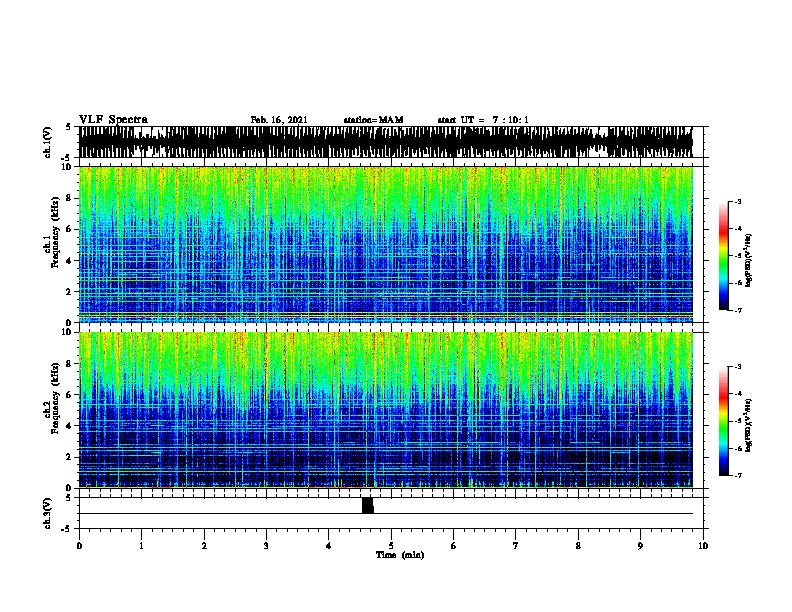Click the ch.2 spectrogram color scale bar
Screen dimensions: 792x612
pos(723,421)
